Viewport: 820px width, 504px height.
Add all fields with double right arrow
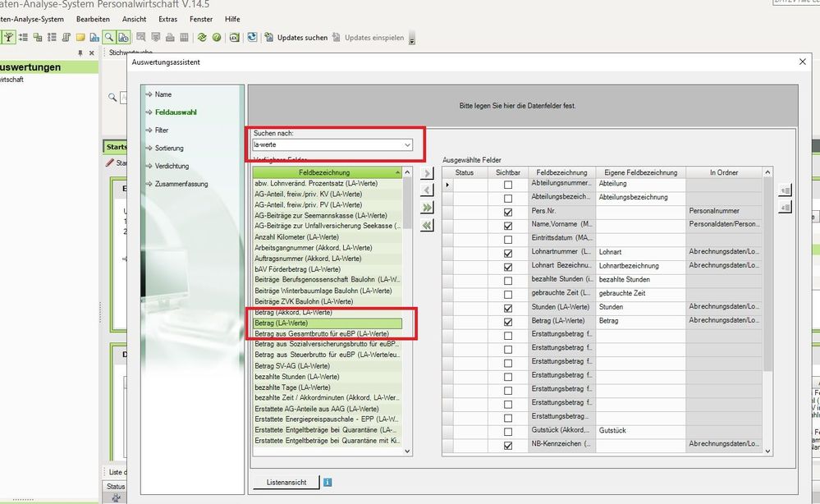click(x=427, y=208)
